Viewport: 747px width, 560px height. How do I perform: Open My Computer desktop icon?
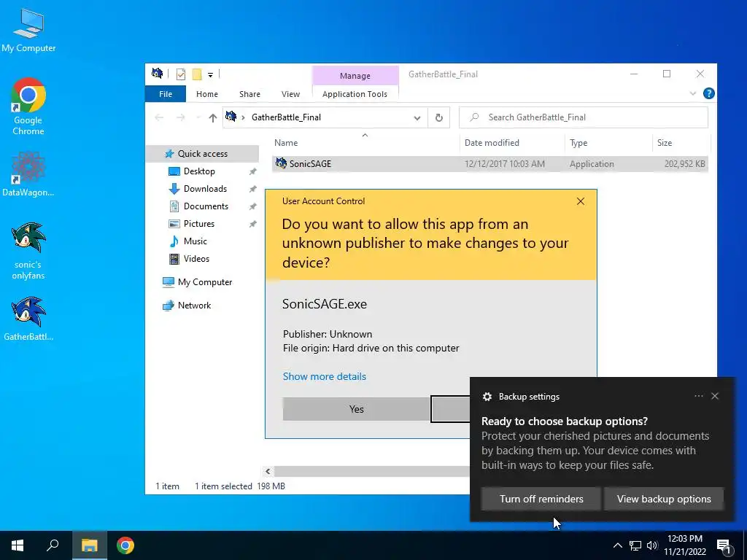pyautogui.click(x=28, y=29)
